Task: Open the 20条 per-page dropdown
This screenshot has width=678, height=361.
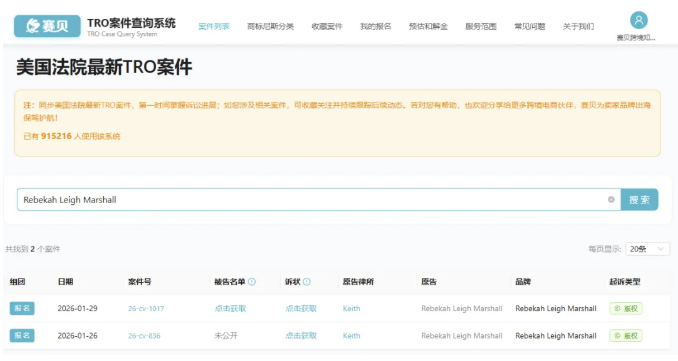Action: click(647, 249)
